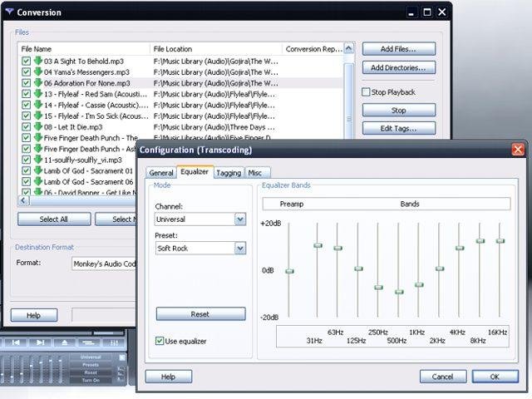Image resolution: width=532 pixels, height=399 pixels.
Task: Click the Conversion window title bar icon
Action: coord(9,12)
